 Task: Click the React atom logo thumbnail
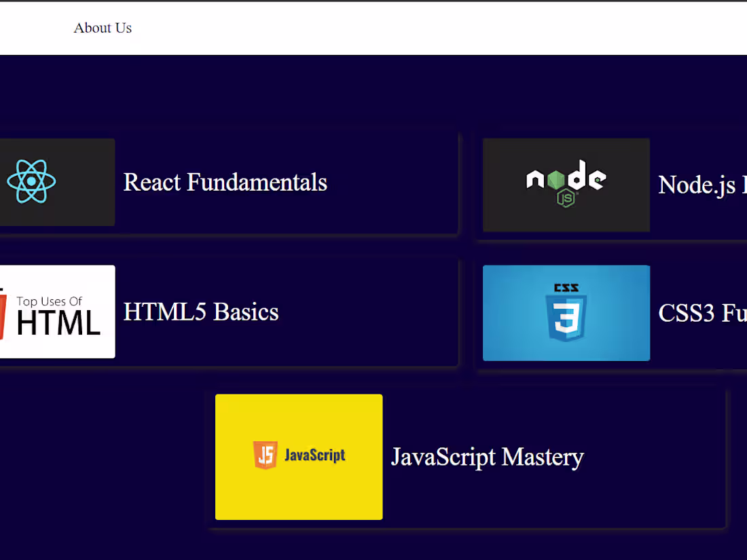57,182
